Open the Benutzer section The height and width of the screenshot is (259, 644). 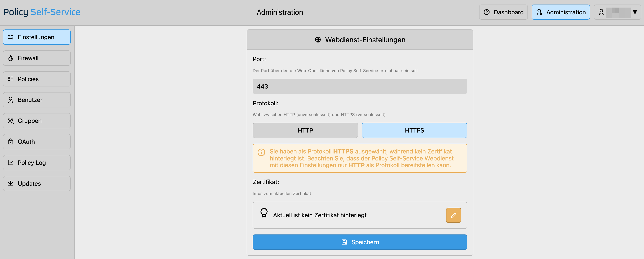37,100
